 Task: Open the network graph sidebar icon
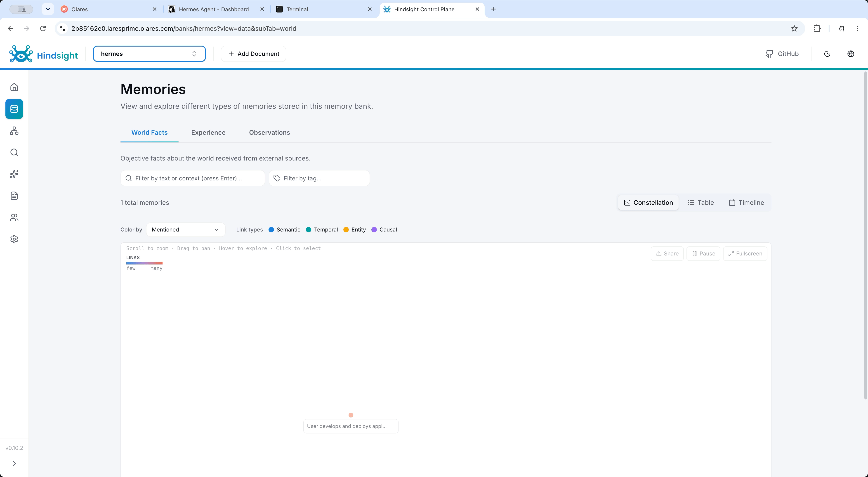(14, 131)
